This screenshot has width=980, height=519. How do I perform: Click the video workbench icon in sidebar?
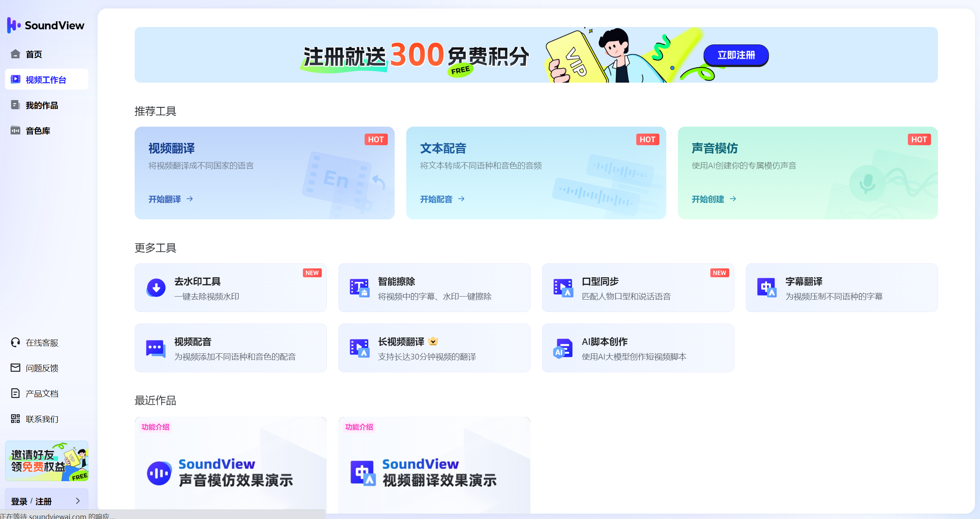point(15,80)
